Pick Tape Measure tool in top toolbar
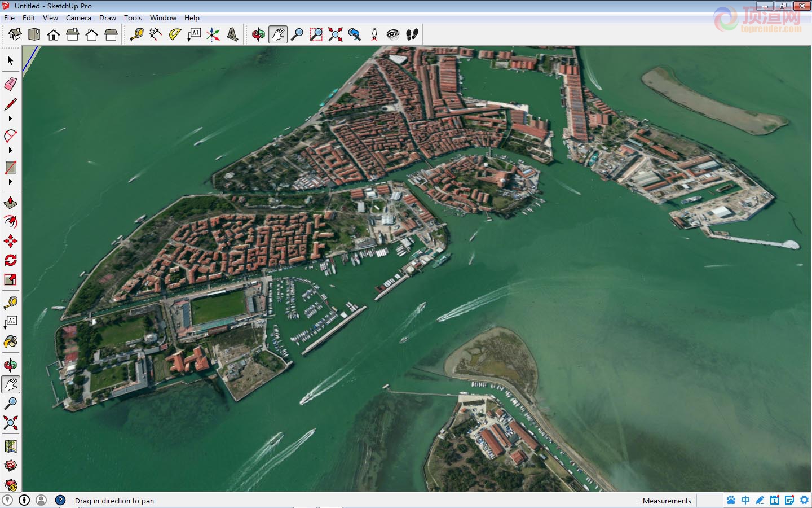The height and width of the screenshot is (508, 812). click(x=136, y=34)
